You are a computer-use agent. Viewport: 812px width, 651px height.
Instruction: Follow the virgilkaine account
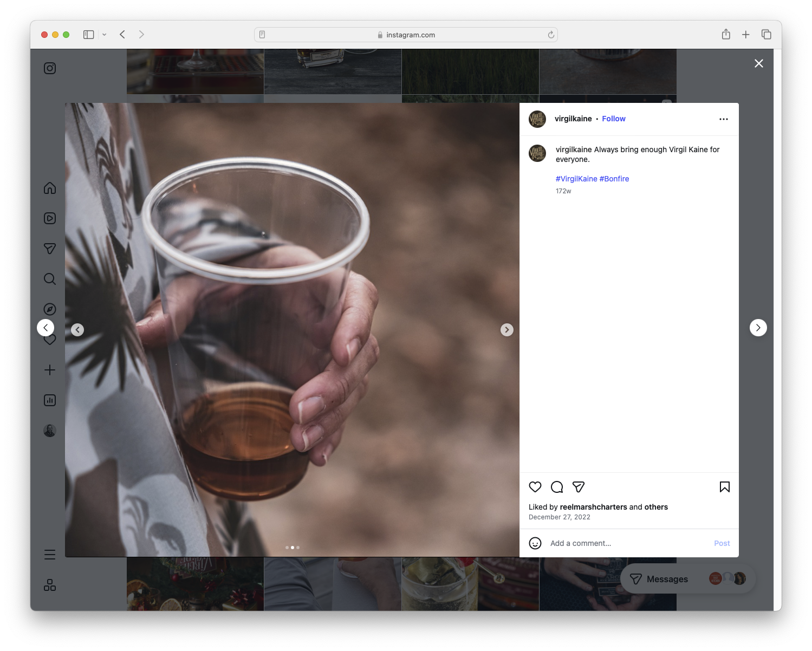point(613,119)
